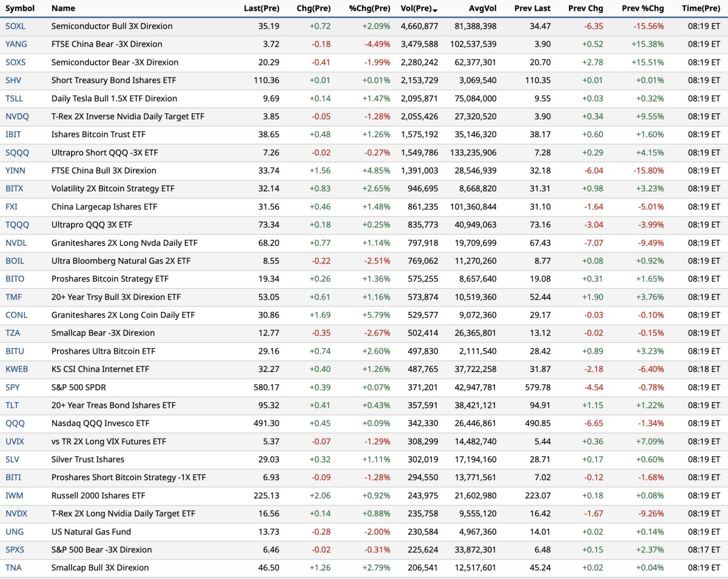728x579 pixels.
Task: Click the TNA symbol link
Action: click(13, 568)
